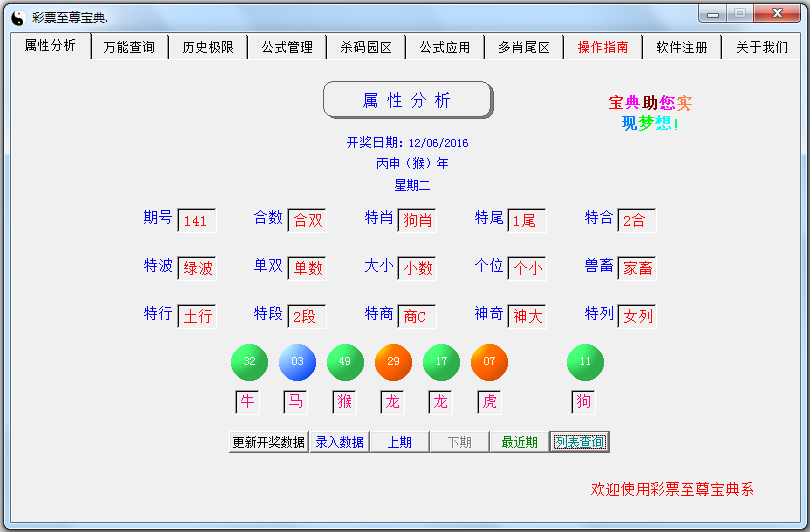Click the orange ball numbered 29

pyautogui.click(x=394, y=362)
